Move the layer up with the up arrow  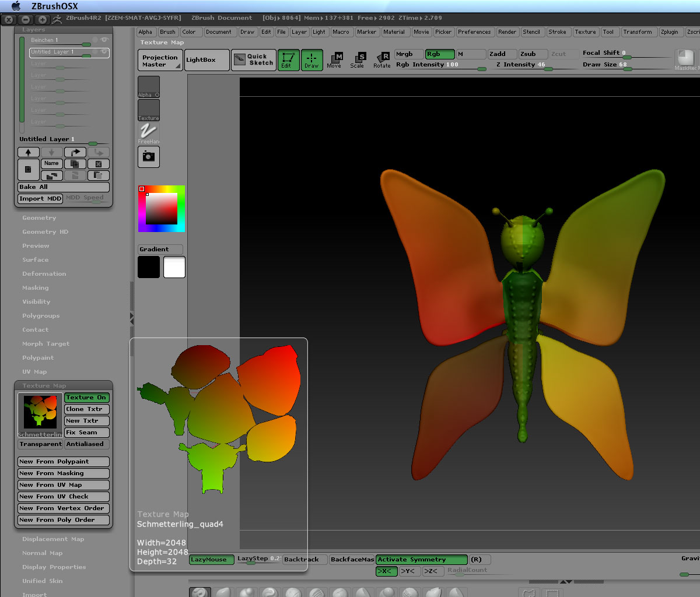click(29, 152)
